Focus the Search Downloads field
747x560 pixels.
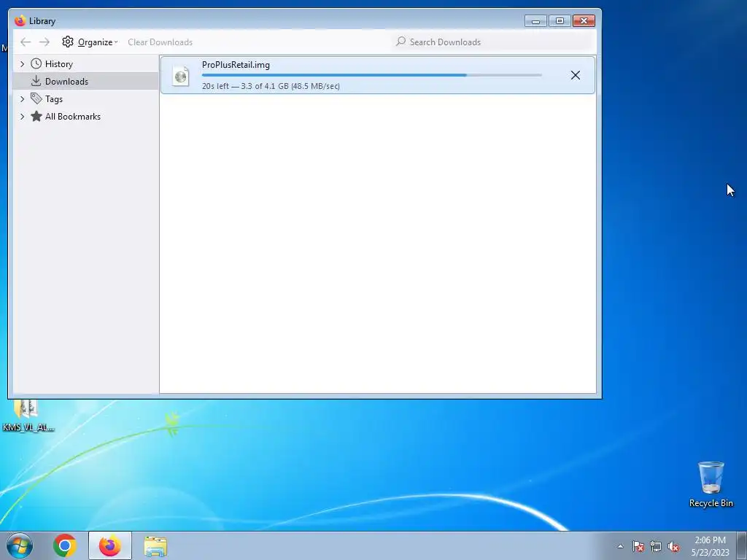(492, 42)
